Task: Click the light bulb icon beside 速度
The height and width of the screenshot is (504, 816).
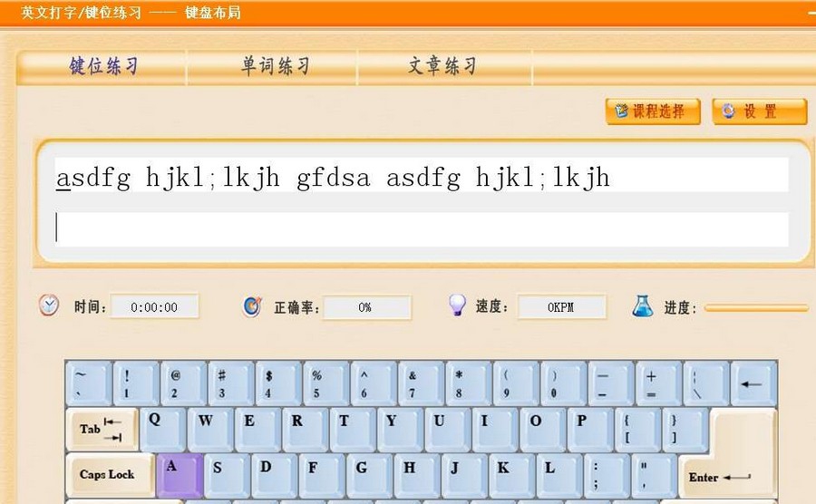Action: pyautogui.click(x=458, y=305)
